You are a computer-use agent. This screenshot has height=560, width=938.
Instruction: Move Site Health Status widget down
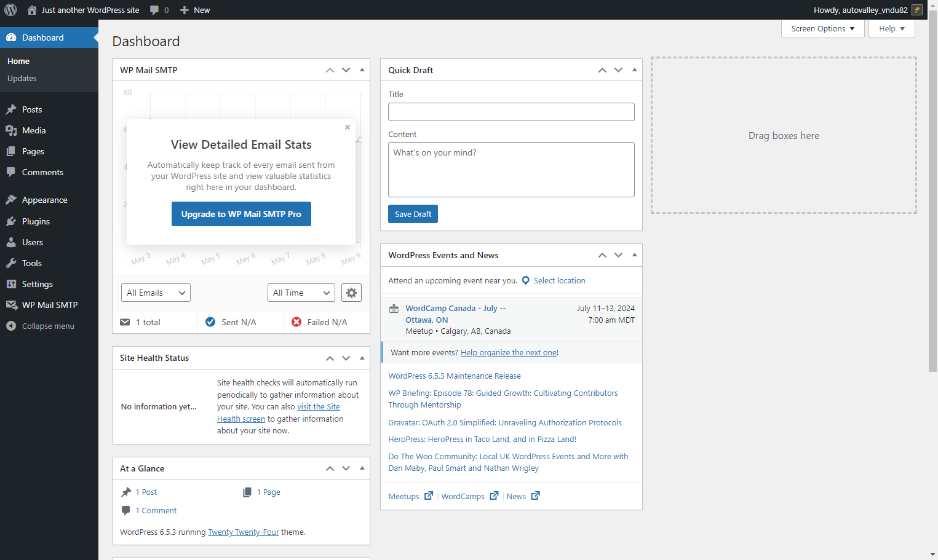click(346, 358)
